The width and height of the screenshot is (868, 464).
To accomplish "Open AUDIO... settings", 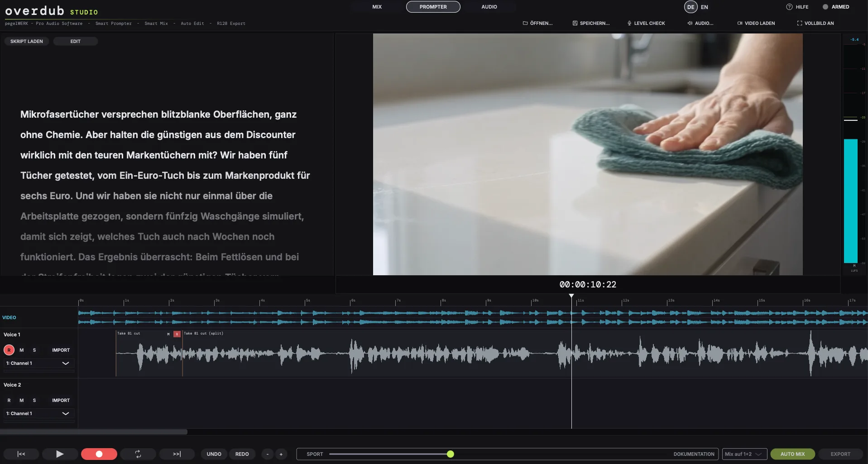I will (x=700, y=23).
